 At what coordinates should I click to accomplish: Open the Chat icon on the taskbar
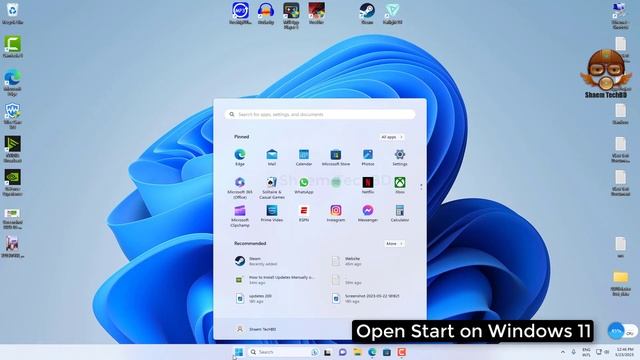(x=342, y=352)
